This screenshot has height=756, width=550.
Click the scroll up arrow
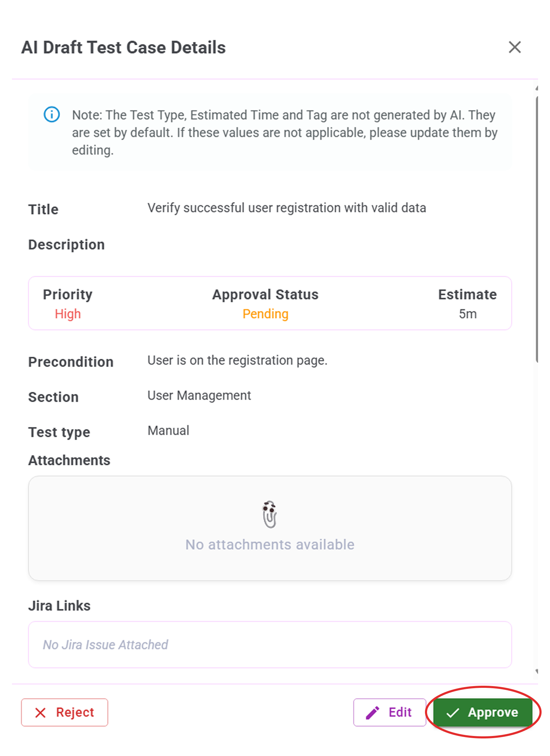tap(537, 89)
